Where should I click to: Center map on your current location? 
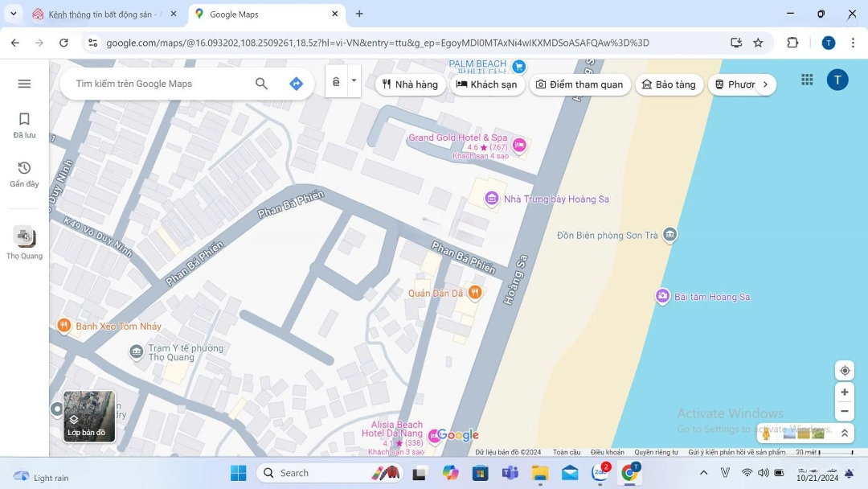(845, 371)
